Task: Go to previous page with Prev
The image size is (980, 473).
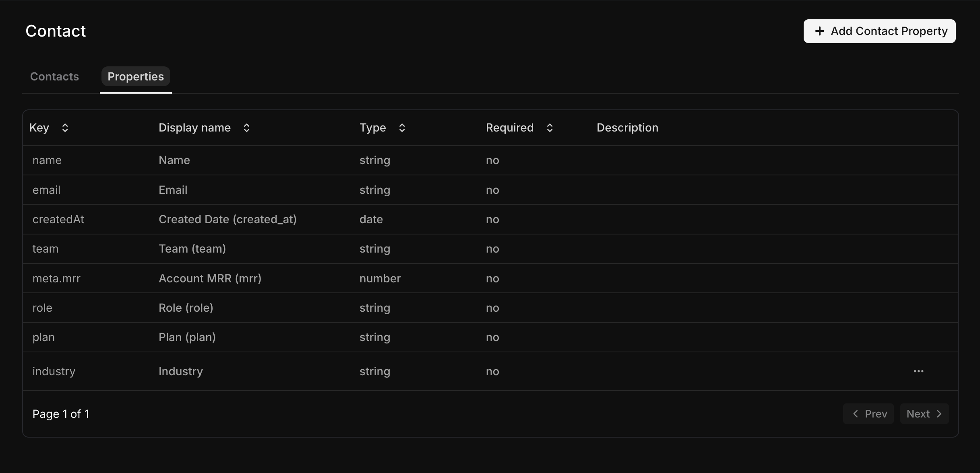Action: tap(868, 414)
